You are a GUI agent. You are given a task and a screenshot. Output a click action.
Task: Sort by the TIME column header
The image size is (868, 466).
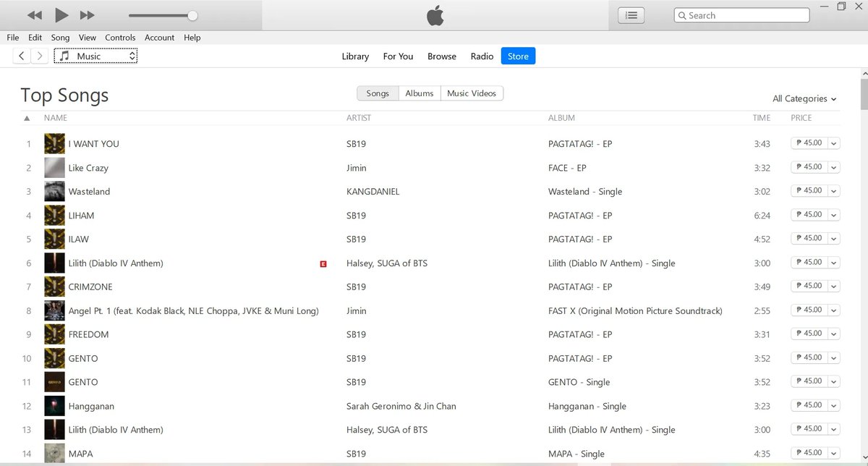(x=762, y=118)
